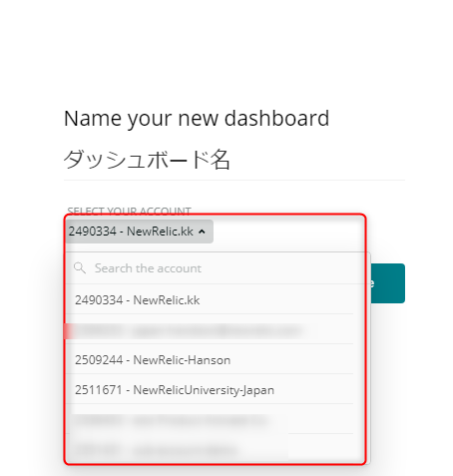
Task: Click the Name your new dashboard heading
Action: 197,118
